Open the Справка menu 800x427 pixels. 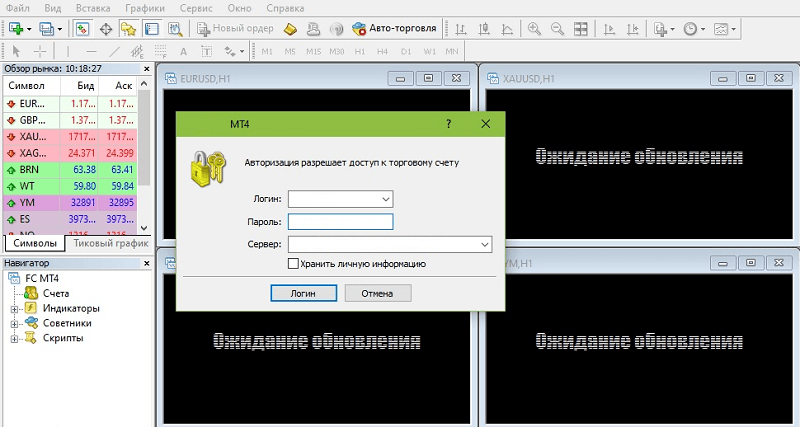tap(285, 8)
